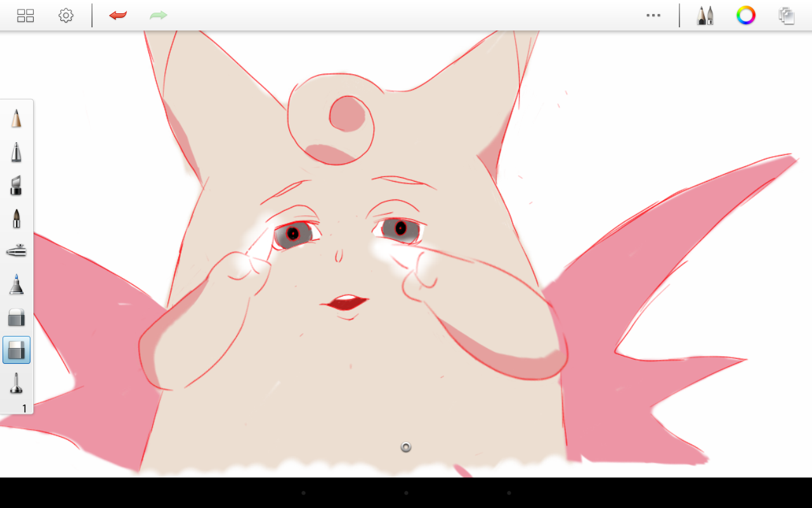Select the ink pen brush
The image size is (812, 508).
16,152
